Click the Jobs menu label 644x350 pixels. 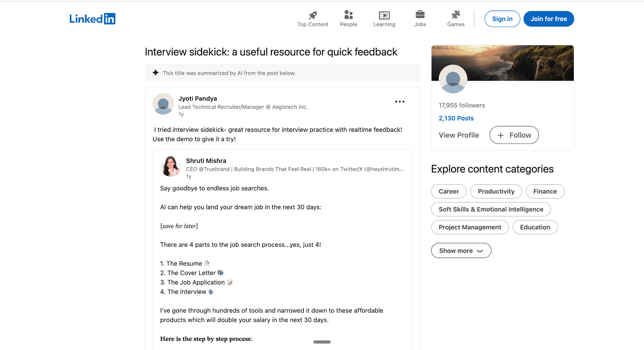click(420, 24)
